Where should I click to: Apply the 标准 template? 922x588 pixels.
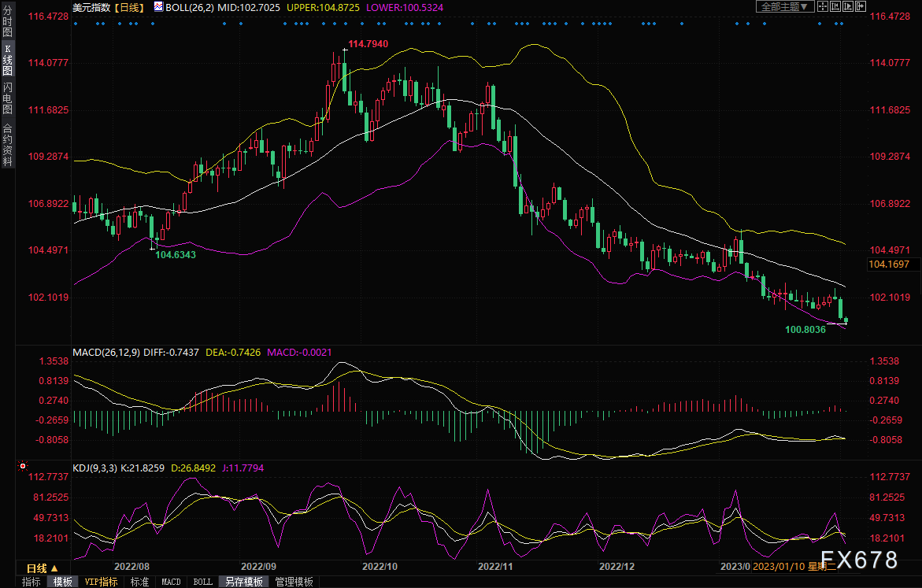point(140,582)
